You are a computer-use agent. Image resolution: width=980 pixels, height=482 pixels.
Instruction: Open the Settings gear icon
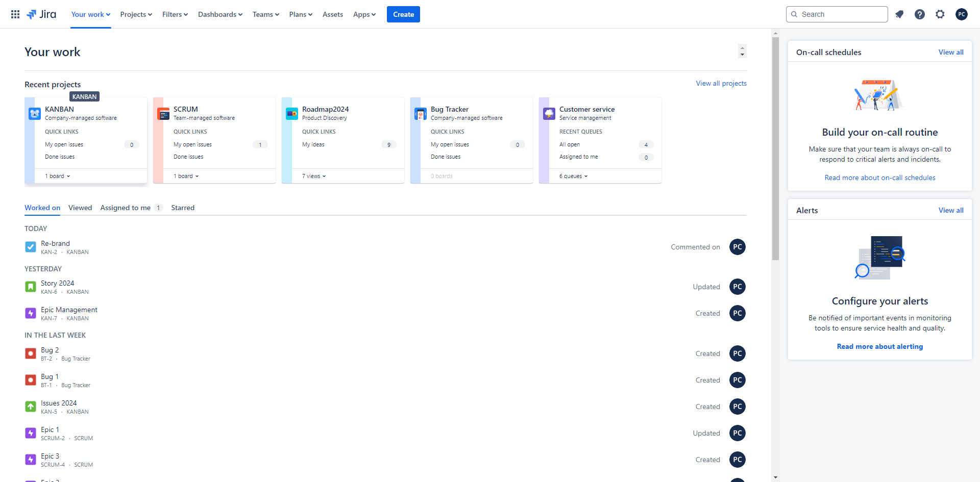(940, 14)
